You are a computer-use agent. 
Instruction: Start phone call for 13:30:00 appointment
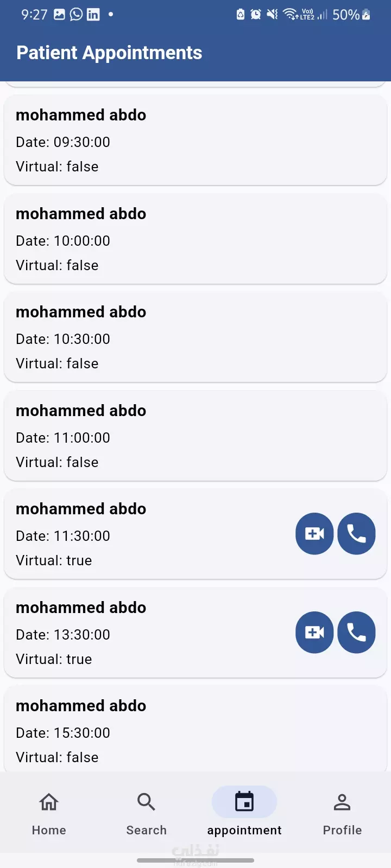[x=356, y=633]
